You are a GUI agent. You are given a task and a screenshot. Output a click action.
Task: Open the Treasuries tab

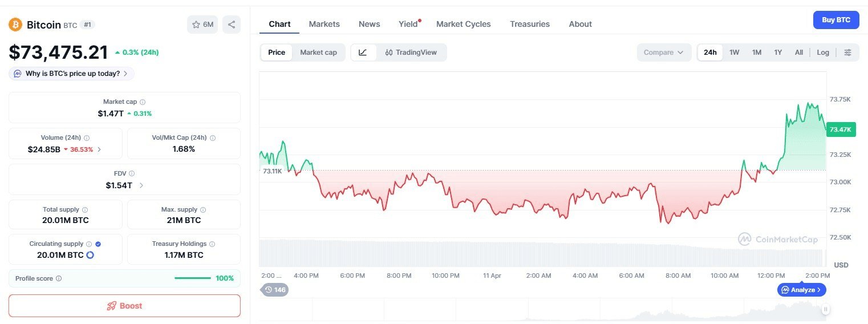click(529, 24)
